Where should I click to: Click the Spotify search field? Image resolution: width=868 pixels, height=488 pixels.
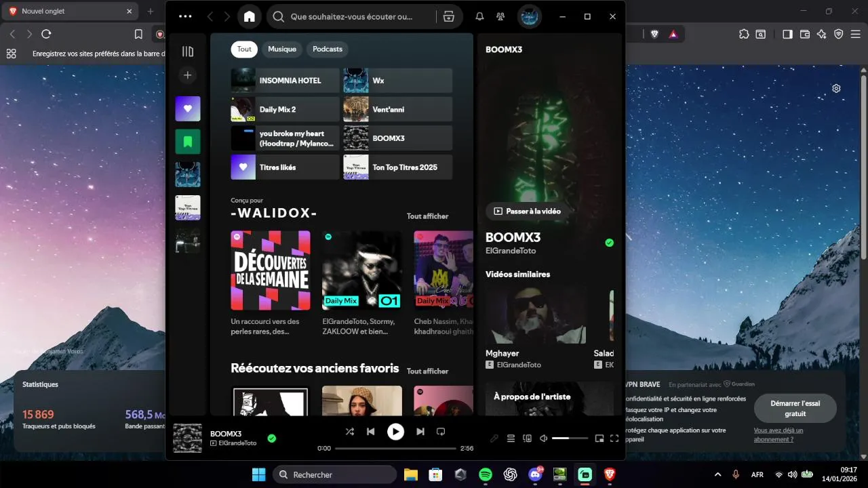[x=351, y=17]
